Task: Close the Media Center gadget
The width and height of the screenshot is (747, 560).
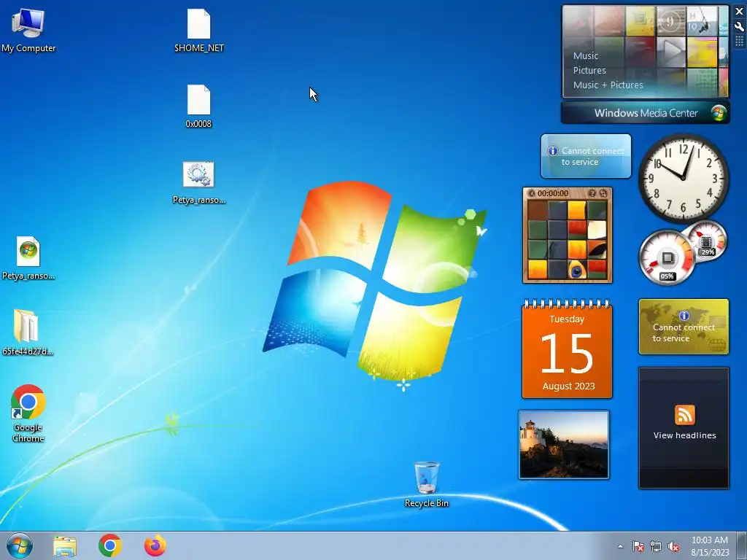Action: (x=739, y=12)
